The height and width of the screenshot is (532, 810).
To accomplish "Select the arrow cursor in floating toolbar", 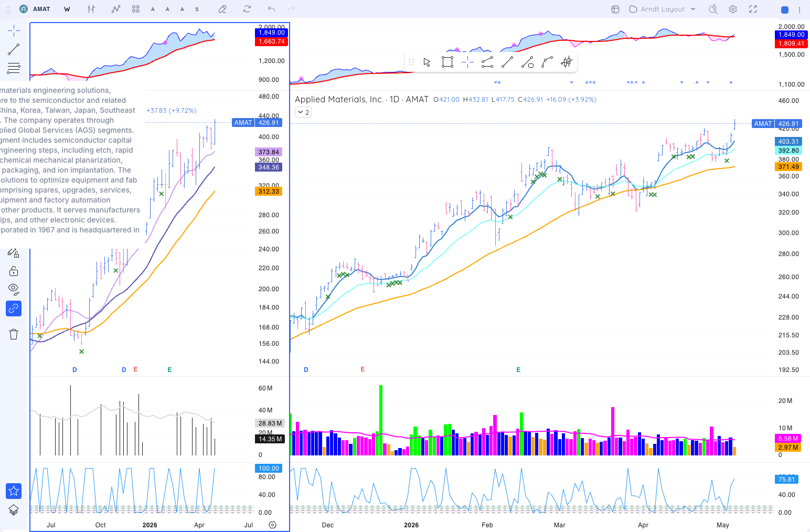I will coord(427,62).
